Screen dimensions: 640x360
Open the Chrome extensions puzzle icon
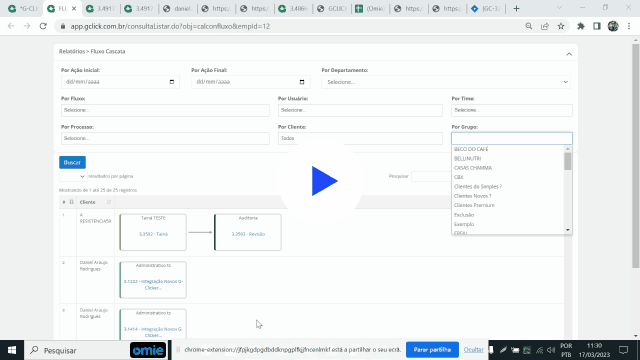coord(580,26)
